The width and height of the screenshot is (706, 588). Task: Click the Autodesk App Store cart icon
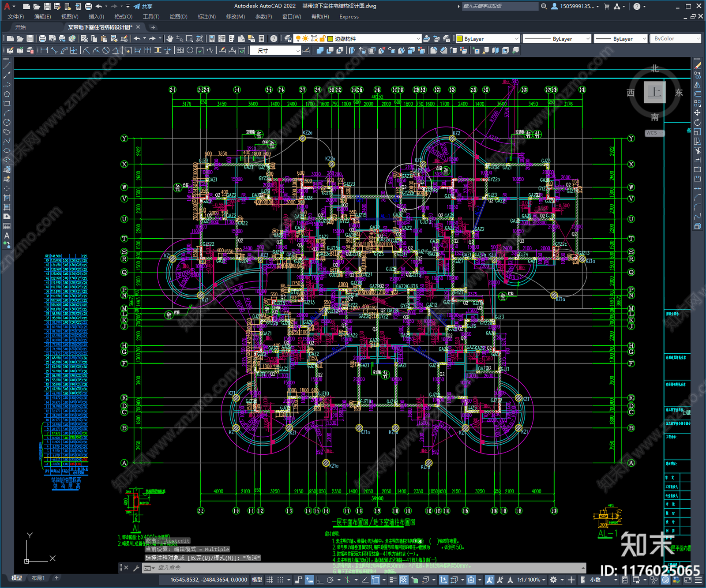tap(607, 6)
